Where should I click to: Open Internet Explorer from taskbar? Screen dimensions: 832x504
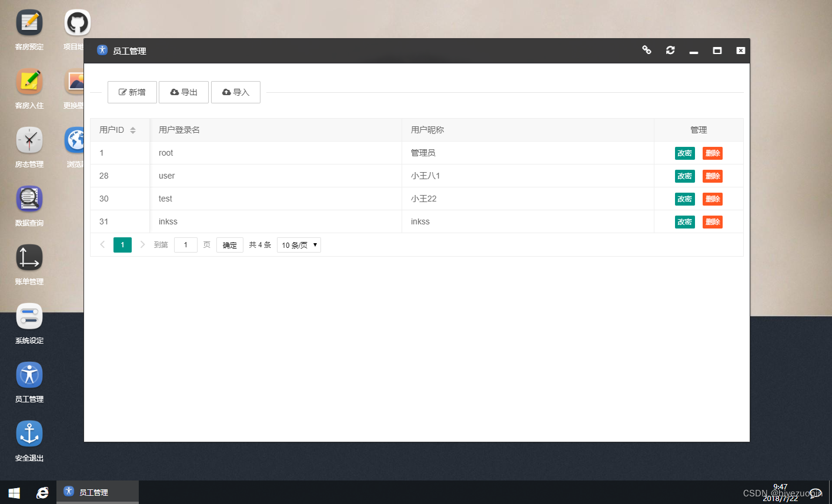tap(42, 492)
